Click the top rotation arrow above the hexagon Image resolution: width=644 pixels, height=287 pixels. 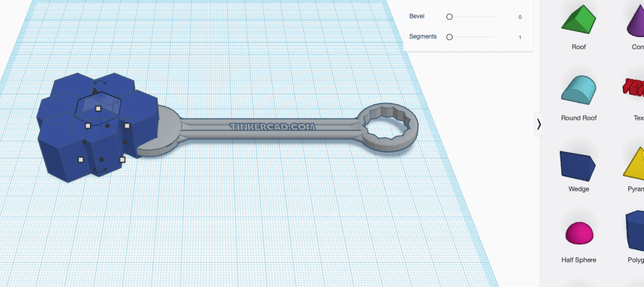point(99,82)
